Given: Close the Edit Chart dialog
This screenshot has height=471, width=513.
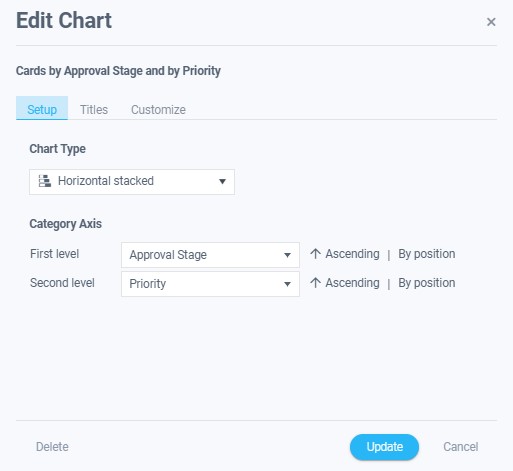Looking at the screenshot, I should tap(491, 22).
